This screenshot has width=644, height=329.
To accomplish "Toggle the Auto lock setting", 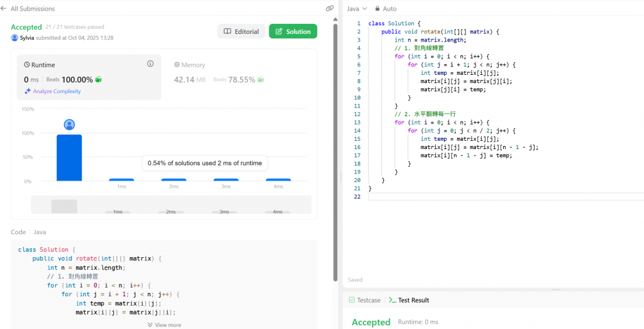I will 386,9.
